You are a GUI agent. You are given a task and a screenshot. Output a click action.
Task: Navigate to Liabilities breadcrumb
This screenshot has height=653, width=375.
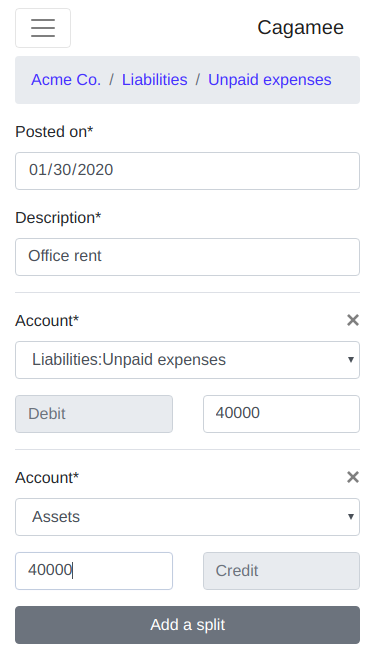tap(154, 80)
